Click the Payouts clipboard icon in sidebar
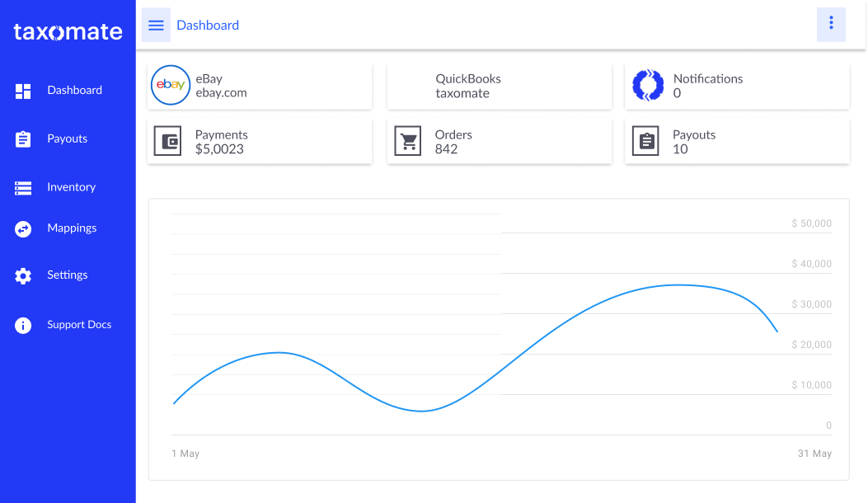Image resolution: width=868 pixels, height=503 pixels. pyautogui.click(x=23, y=139)
